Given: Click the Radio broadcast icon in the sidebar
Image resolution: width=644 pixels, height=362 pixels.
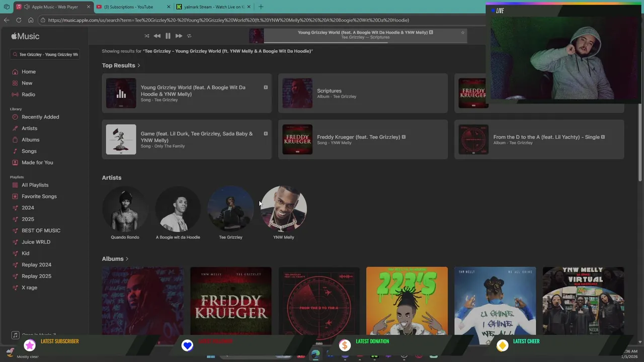Looking at the screenshot, I should pyautogui.click(x=15, y=95).
